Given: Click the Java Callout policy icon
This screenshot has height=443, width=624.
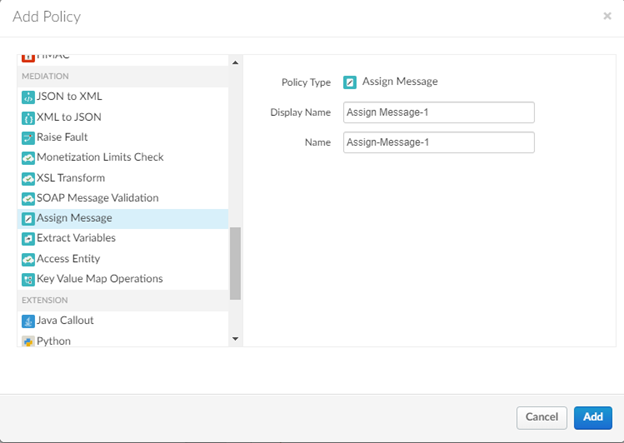Looking at the screenshot, I should pos(28,321).
